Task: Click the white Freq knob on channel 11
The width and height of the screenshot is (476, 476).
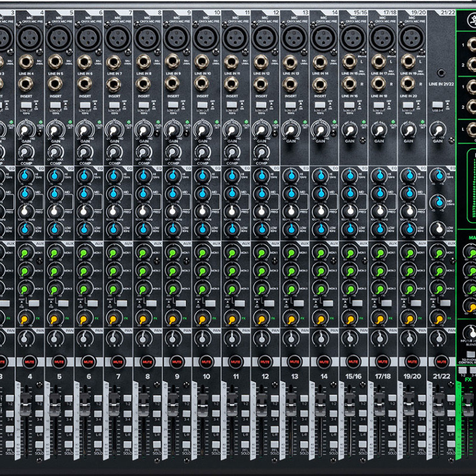Action: (x=231, y=211)
